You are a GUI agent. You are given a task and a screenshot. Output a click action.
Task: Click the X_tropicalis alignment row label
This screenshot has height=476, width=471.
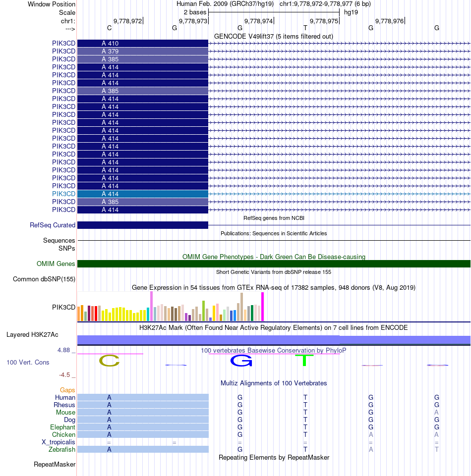59,442
